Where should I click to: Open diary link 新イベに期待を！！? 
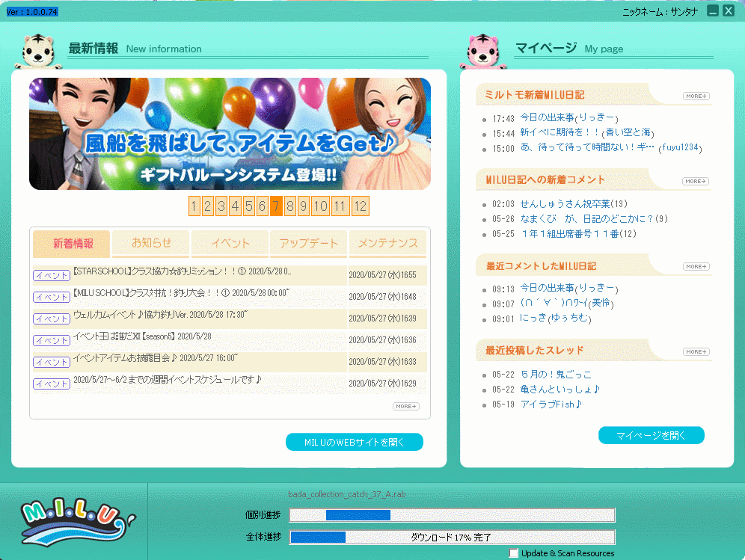[x=560, y=132]
